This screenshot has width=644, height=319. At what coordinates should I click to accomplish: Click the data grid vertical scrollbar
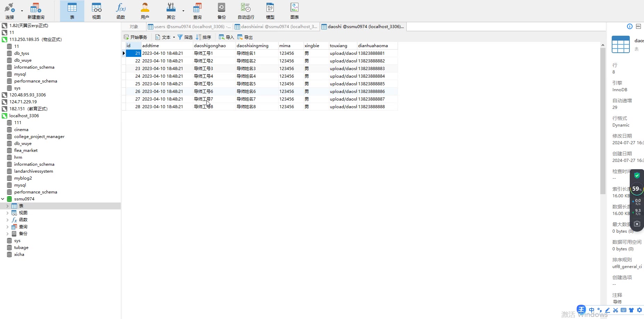tap(603, 121)
